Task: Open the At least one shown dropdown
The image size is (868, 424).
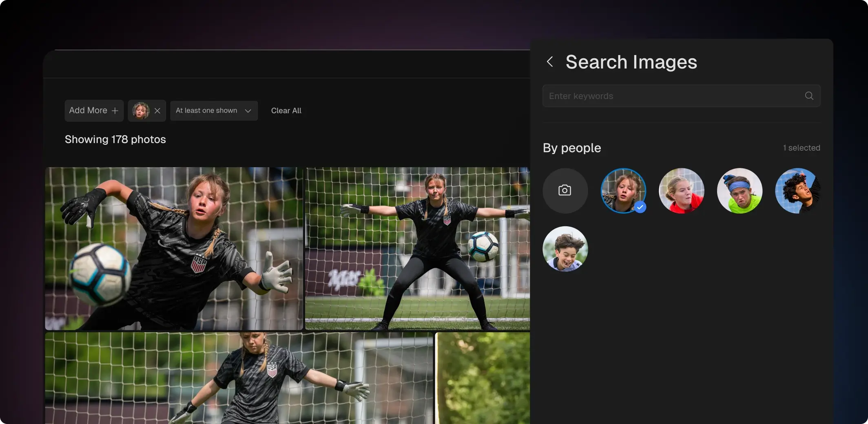Action: coord(214,111)
